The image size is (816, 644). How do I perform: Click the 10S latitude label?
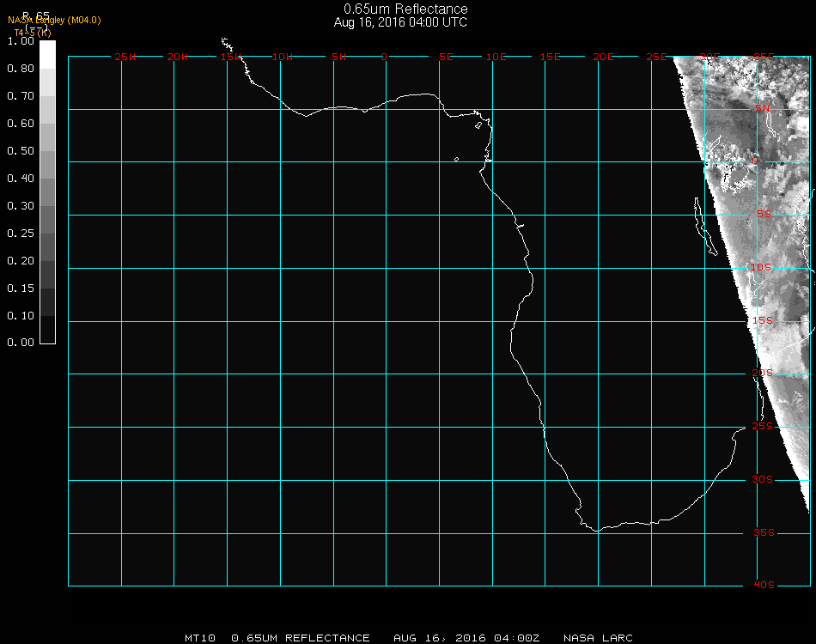[761, 267]
